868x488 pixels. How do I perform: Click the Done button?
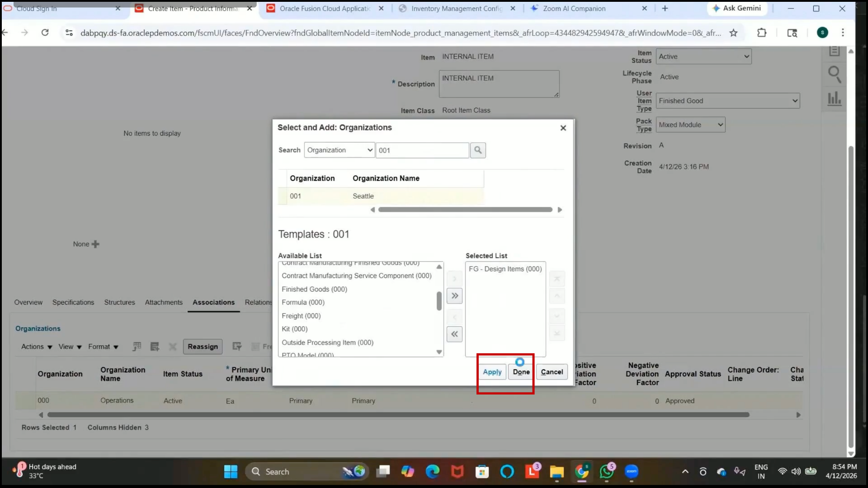(521, 372)
